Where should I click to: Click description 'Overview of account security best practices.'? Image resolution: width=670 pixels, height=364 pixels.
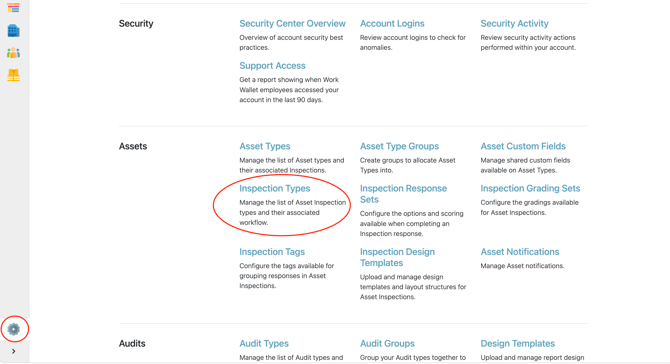tap(291, 42)
